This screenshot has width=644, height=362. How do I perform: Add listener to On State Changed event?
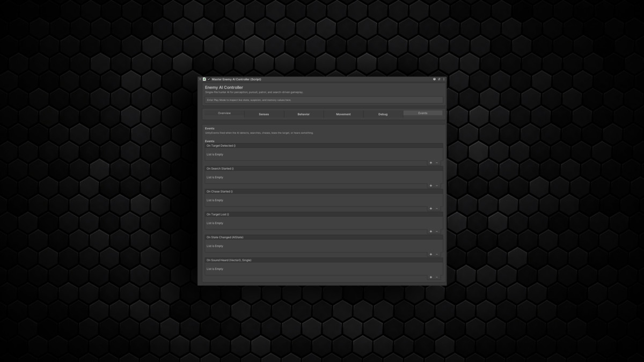[431, 255]
